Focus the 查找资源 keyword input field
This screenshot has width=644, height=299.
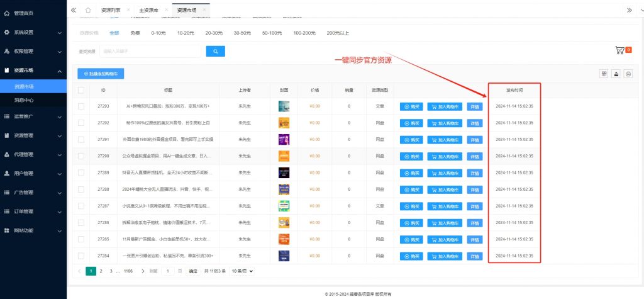pyautogui.click(x=150, y=52)
